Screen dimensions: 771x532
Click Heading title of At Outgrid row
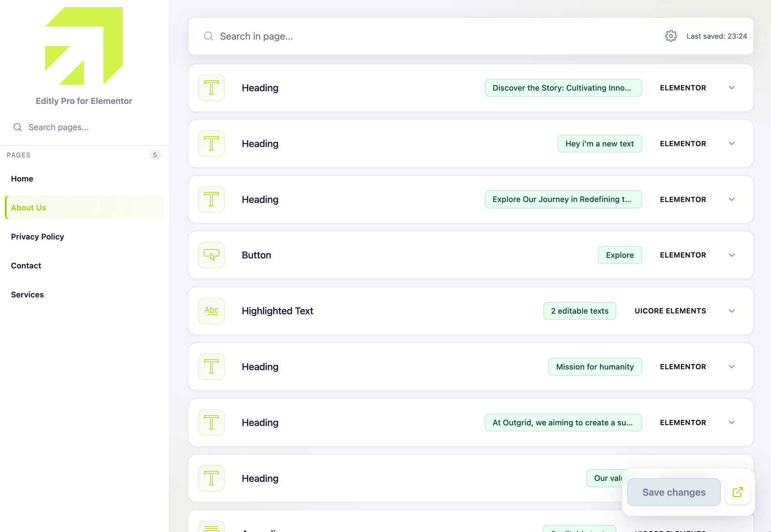(260, 423)
